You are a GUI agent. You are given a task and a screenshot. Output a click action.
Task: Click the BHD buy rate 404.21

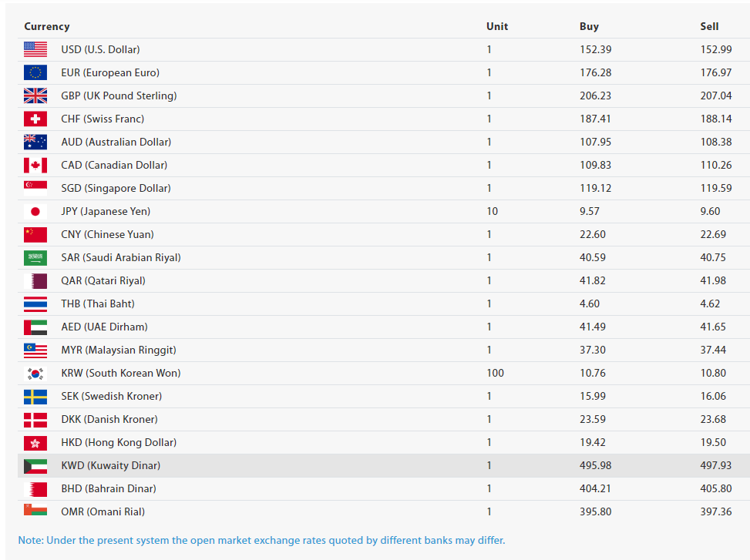pos(596,489)
